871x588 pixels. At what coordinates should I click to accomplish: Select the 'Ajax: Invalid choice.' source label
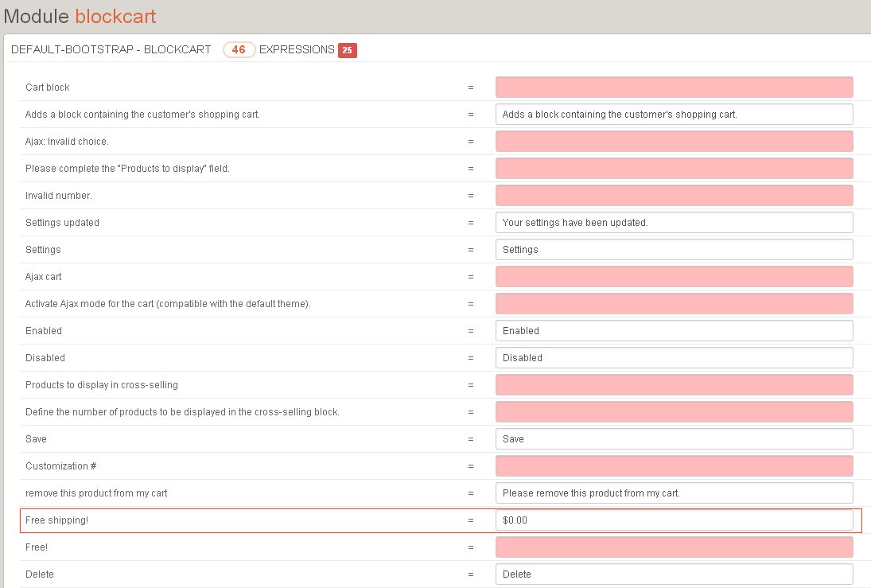[67, 141]
